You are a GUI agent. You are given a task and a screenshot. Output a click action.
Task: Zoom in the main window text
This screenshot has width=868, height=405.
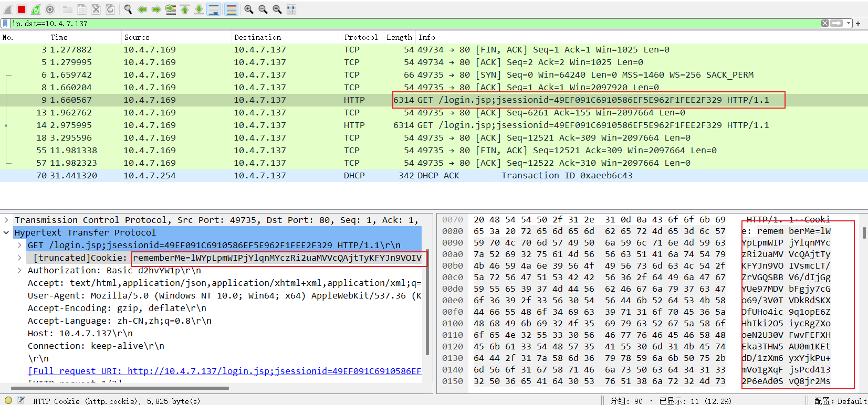(x=249, y=9)
